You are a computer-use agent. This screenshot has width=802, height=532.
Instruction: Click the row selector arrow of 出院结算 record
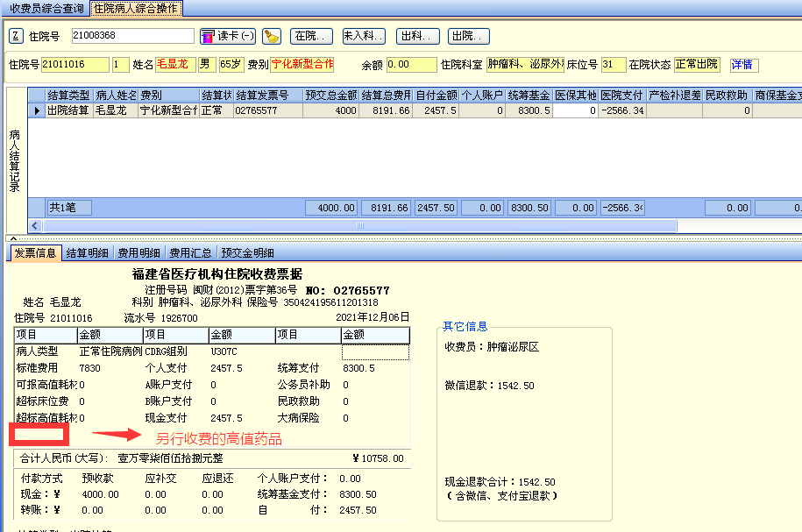(x=37, y=110)
